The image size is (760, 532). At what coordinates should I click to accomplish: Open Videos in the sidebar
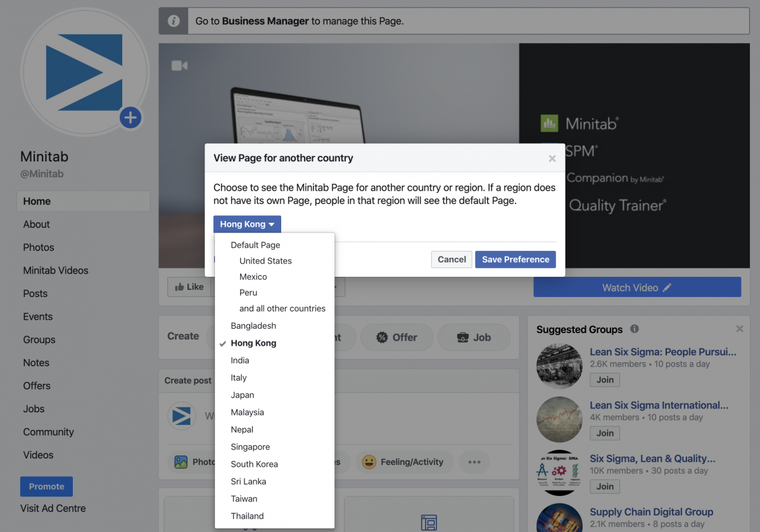pyautogui.click(x=39, y=455)
